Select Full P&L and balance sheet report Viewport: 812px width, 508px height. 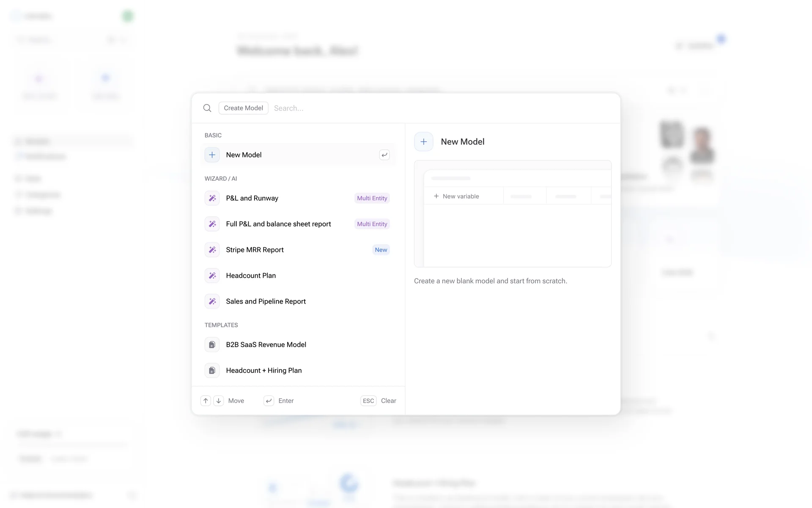tap(278, 224)
